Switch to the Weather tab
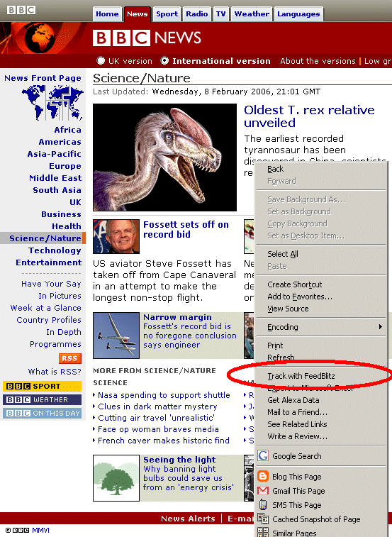This screenshot has width=392, height=537. 252,14
